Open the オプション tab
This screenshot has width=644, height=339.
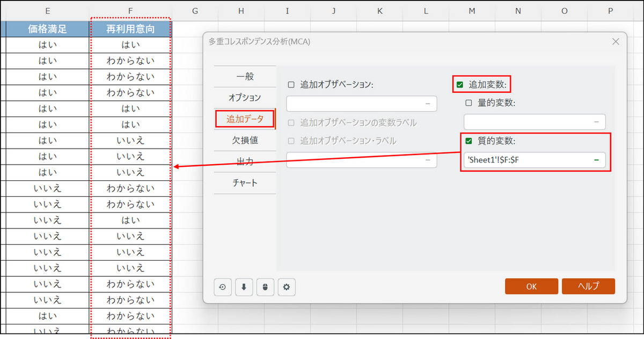(x=245, y=98)
